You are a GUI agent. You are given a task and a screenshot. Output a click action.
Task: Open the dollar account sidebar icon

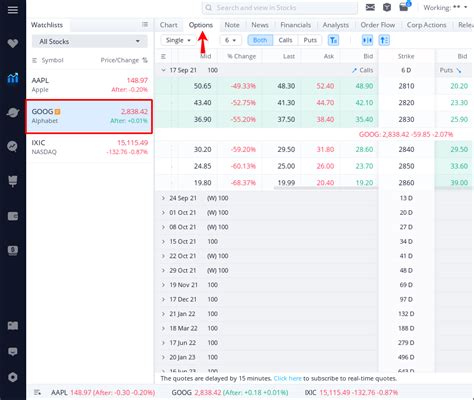[x=13, y=250]
